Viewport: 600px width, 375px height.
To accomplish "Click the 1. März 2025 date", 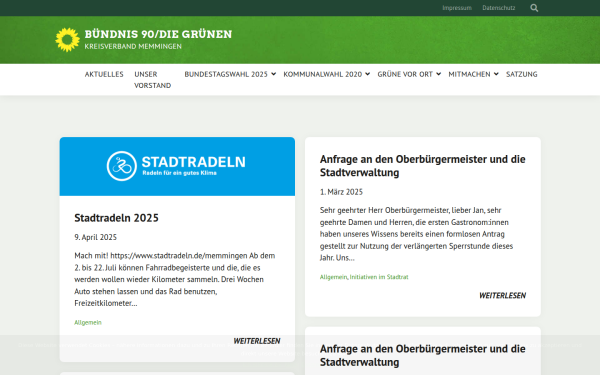I will 341,192.
